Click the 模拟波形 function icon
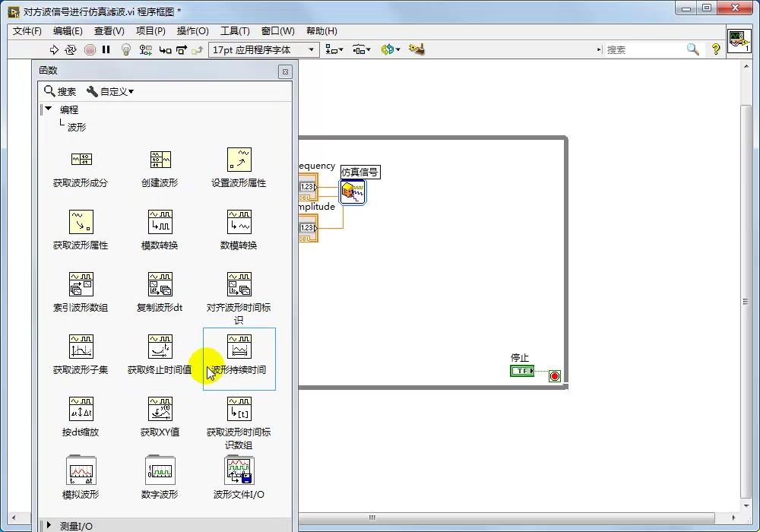 coord(81,471)
